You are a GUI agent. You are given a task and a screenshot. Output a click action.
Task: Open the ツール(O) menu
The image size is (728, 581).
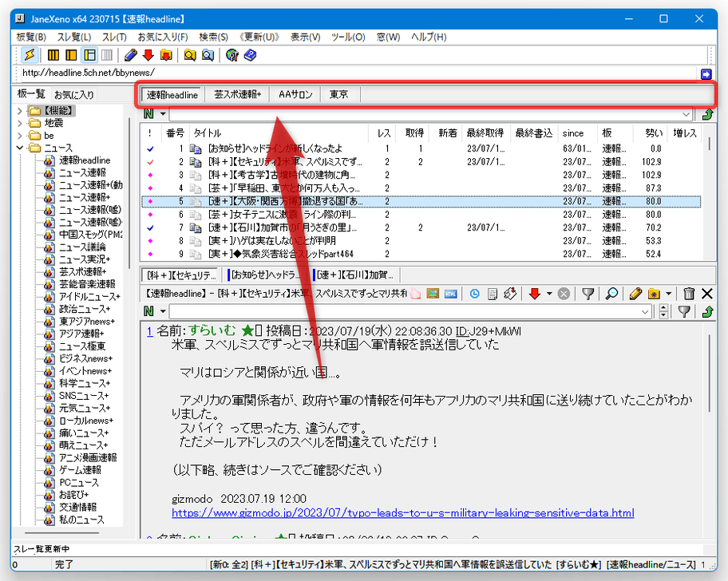[x=348, y=38]
